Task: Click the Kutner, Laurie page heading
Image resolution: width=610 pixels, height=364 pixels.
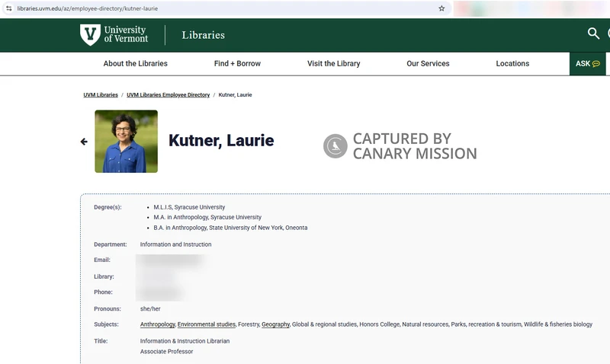Action: coord(221,141)
